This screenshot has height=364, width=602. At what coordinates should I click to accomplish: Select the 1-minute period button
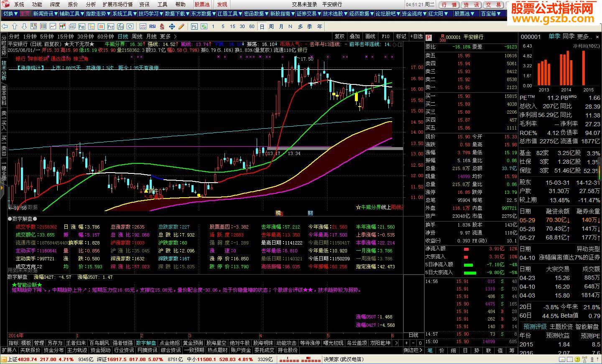(213, 26)
